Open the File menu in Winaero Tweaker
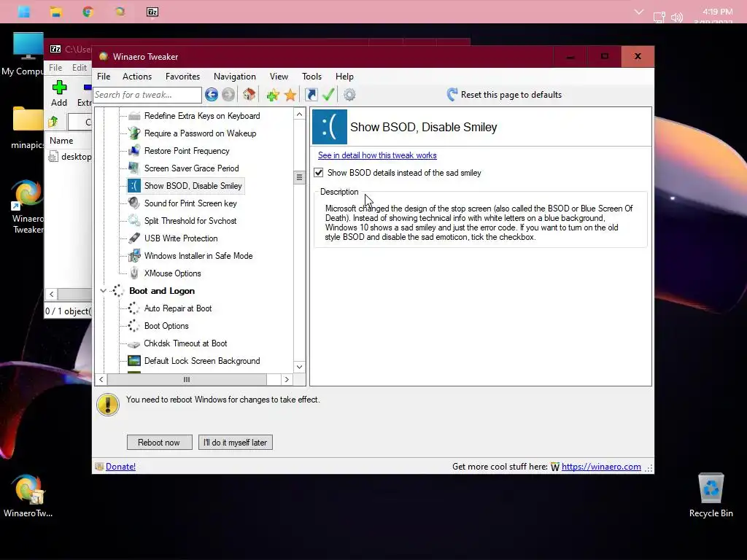The height and width of the screenshot is (560, 747). (104, 76)
